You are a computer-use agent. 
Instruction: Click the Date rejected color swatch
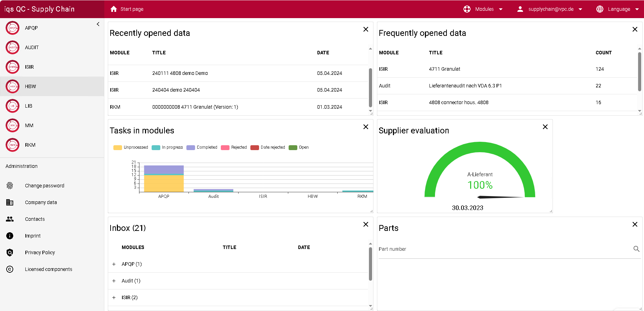coord(255,148)
